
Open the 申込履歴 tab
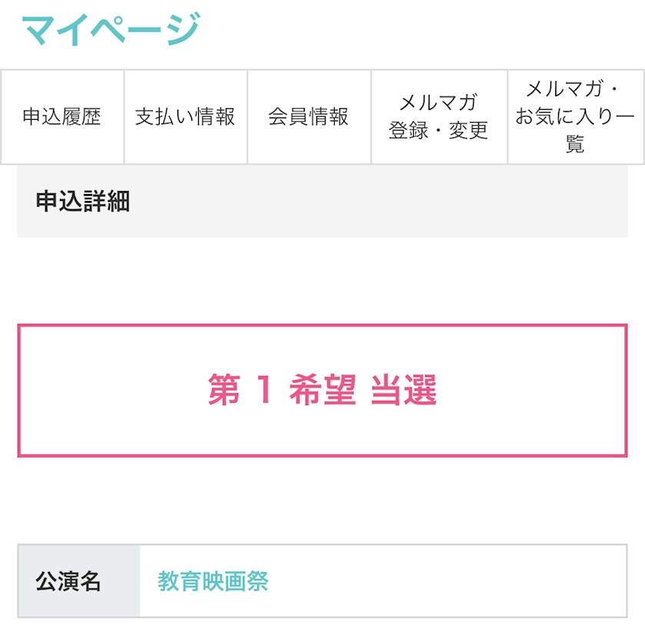click(62, 117)
